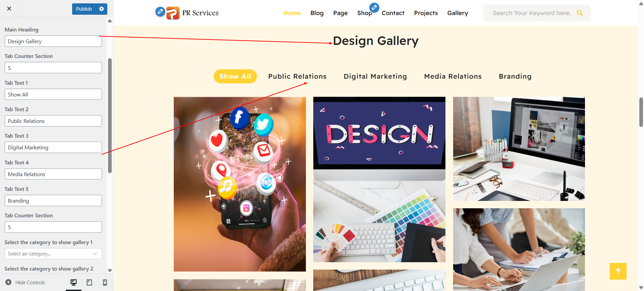Close the customizer with X icon

pyautogui.click(x=9, y=9)
